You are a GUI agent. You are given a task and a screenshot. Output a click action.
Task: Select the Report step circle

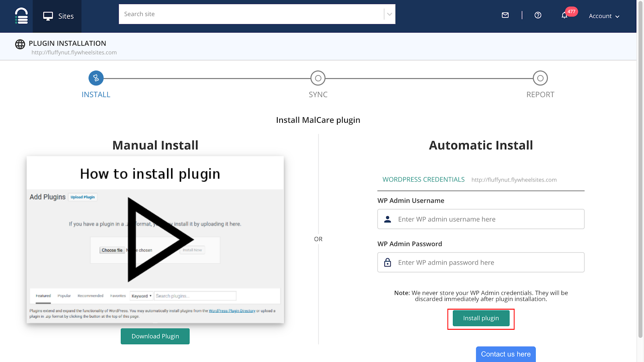pyautogui.click(x=540, y=78)
